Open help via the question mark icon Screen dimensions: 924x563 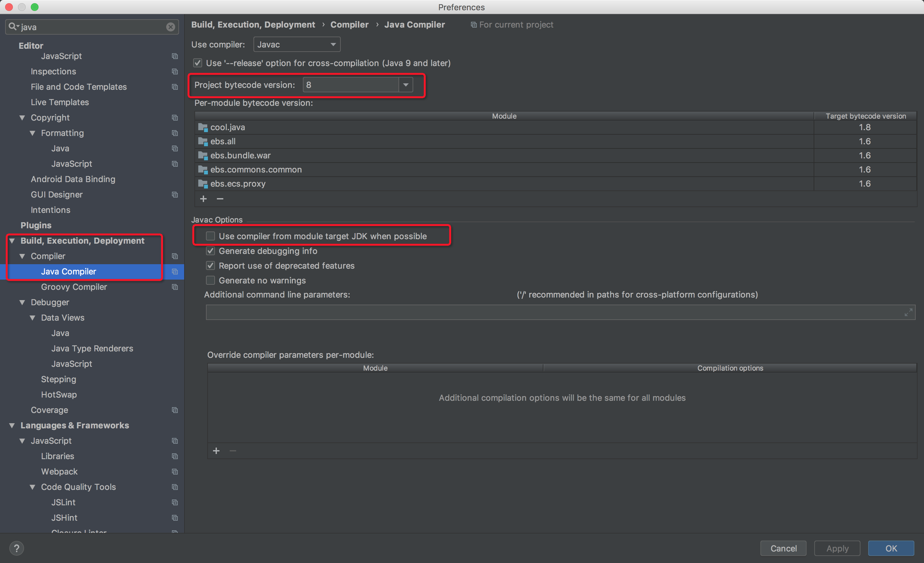coord(16,548)
